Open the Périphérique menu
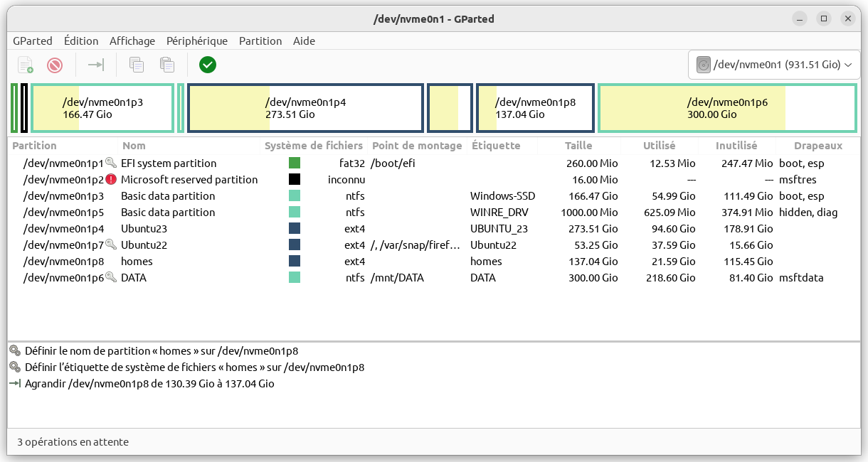 [197, 41]
